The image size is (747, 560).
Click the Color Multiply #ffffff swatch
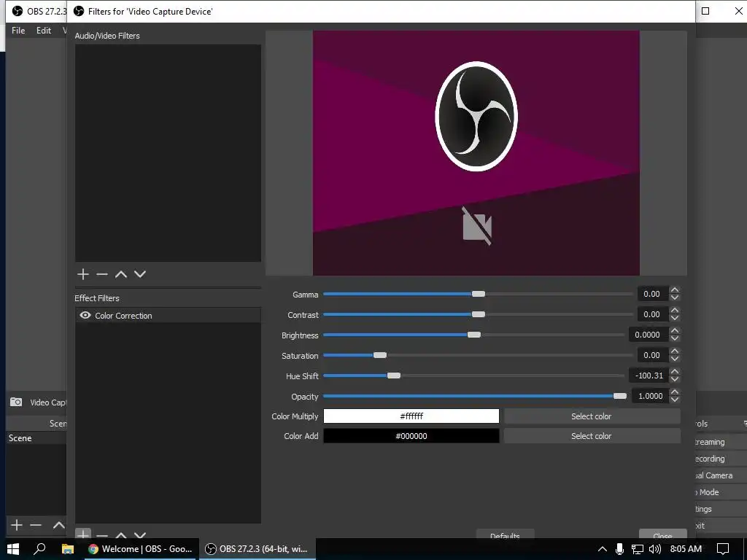click(411, 416)
